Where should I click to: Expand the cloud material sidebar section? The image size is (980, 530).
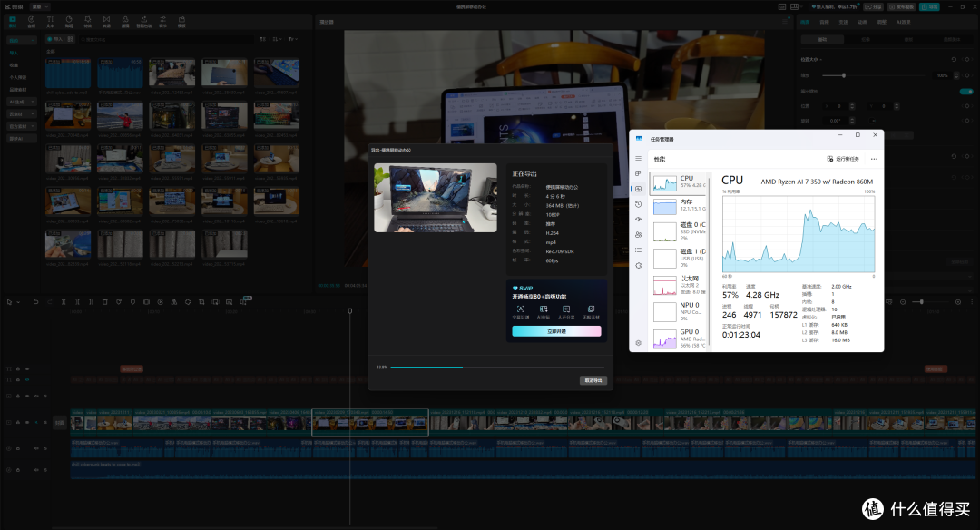22,114
